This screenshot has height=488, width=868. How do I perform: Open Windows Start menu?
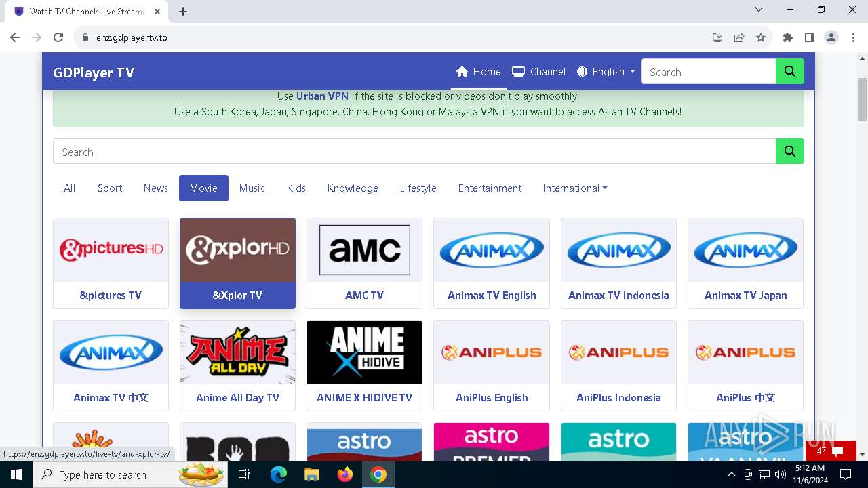point(16,474)
